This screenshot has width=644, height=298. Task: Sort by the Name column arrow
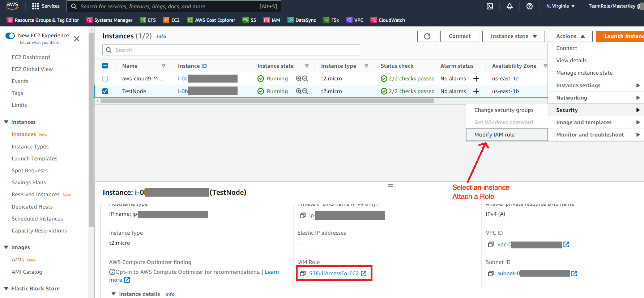click(163, 66)
